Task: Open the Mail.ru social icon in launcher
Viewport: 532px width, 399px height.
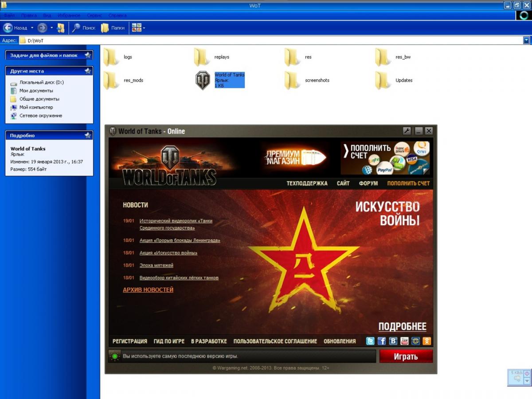Action: coord(415,341)
